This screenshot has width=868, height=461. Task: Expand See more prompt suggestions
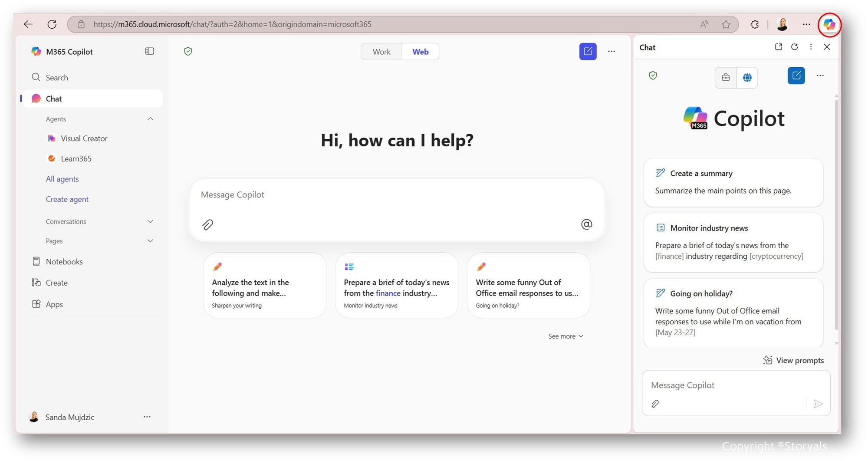click(565, 336)
